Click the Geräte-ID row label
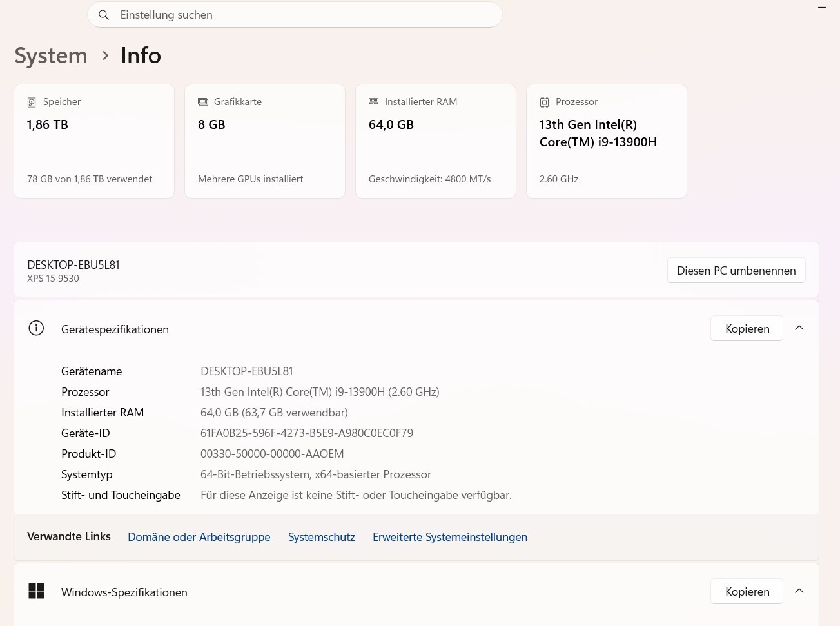The height and width of the screenshot is (626, 840). (x=86, y=433)
